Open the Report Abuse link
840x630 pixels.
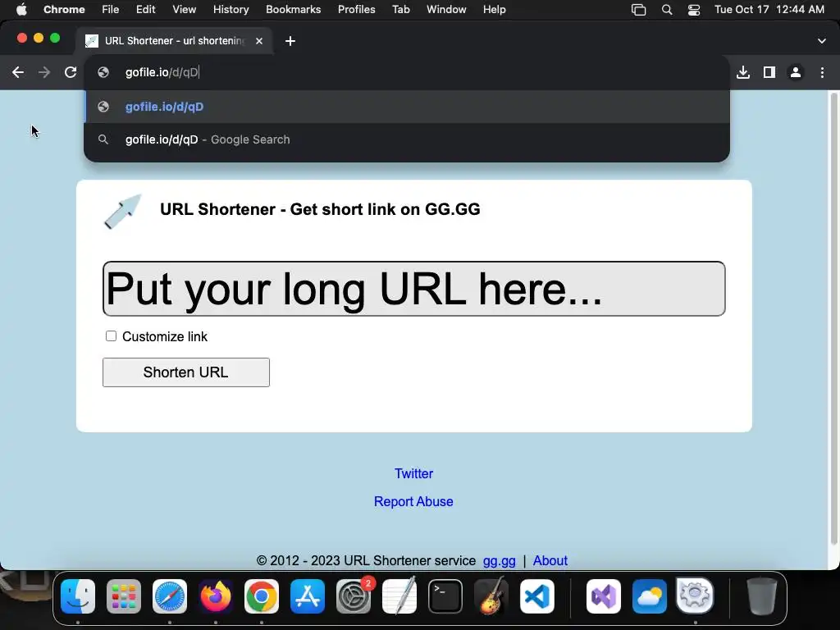413,501
